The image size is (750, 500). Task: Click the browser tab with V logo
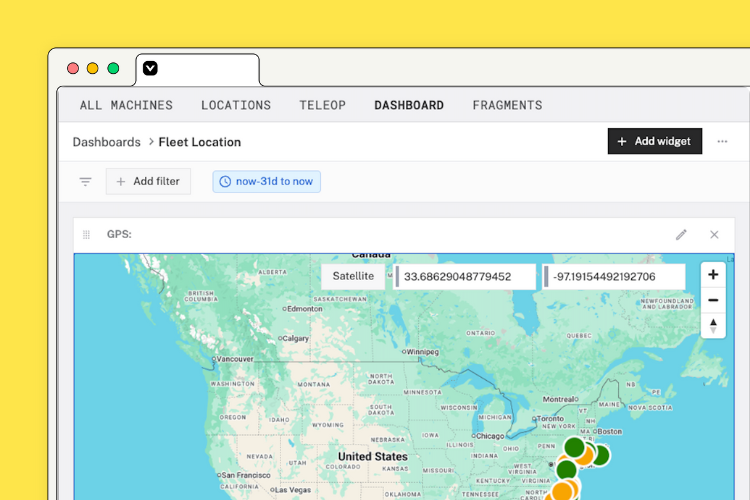click(x=197, y=69)
